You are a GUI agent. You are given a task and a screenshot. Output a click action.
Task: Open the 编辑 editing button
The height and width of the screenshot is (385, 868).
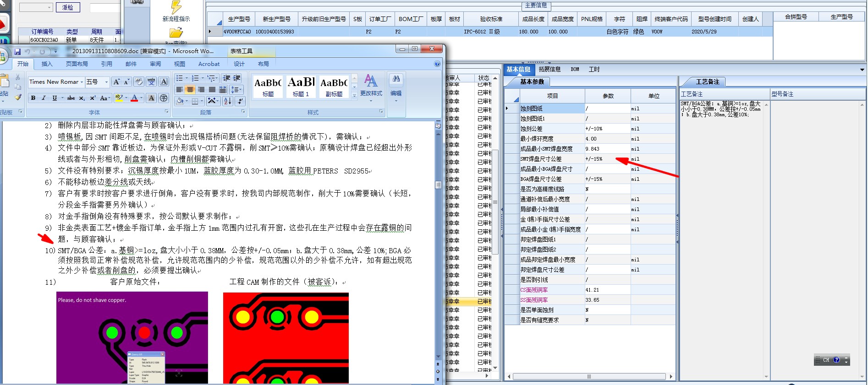396,88
